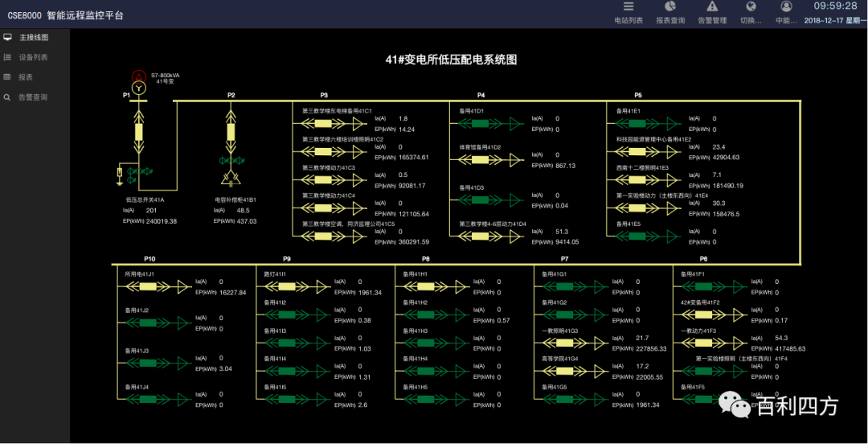Click the magnifier icon beside 告警查询
Viewport: 868px width, 444px height.
click(7, 97)
